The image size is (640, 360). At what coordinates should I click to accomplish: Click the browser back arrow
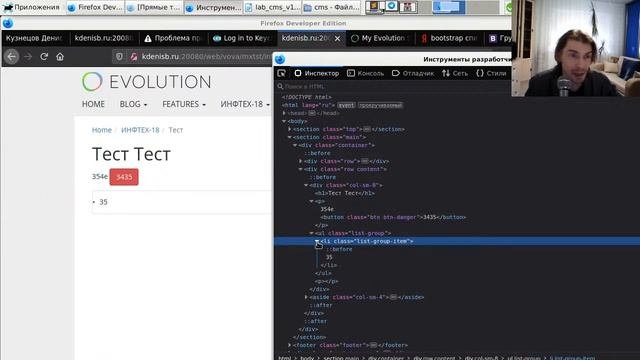point(11,56)
